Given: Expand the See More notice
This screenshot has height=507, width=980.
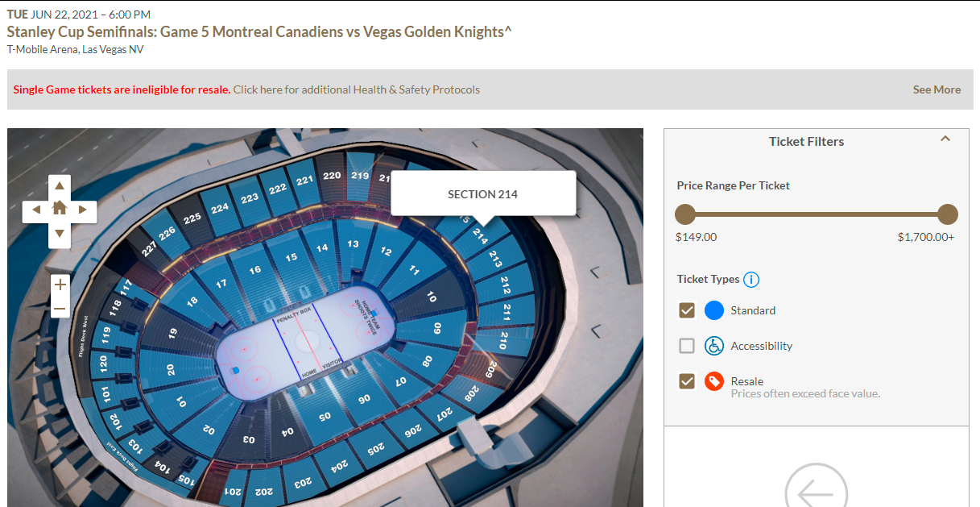Looking at the screenshot, I should (936, 89).
